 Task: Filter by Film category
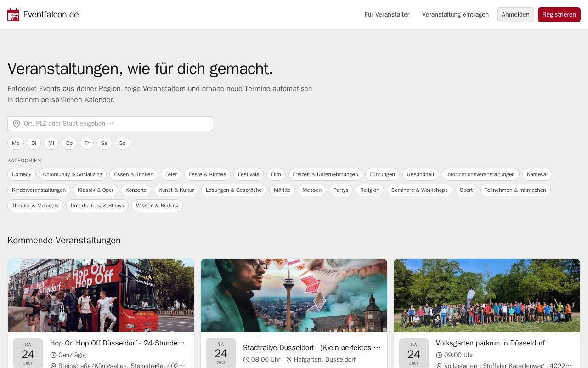pos(276,174)
